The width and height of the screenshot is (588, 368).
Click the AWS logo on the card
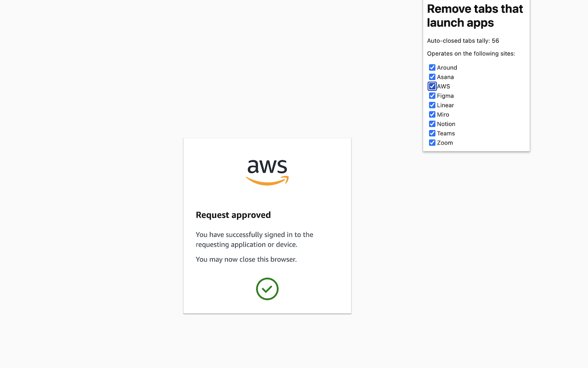[267, 172]
